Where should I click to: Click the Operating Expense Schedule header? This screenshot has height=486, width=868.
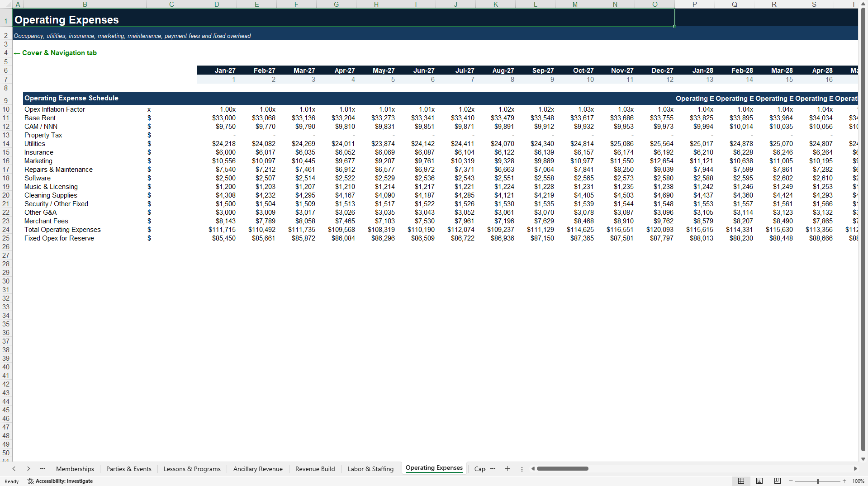pos(71,98)
